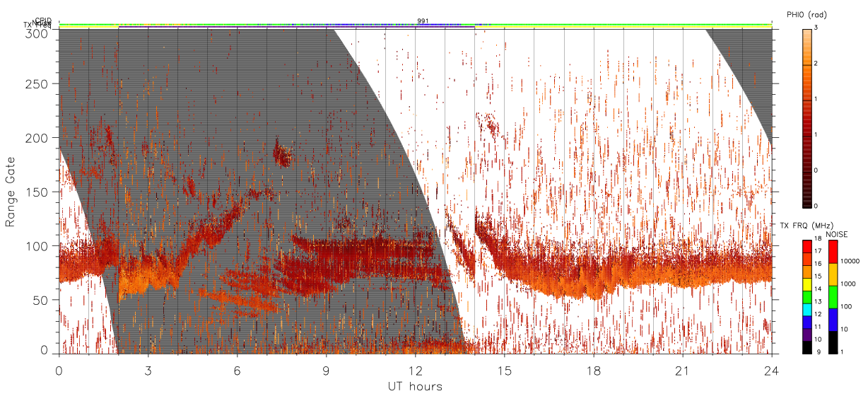The image size is (868, 401).
Task: Click the '1000' label on NOISE legend
Action: point(848,284)
